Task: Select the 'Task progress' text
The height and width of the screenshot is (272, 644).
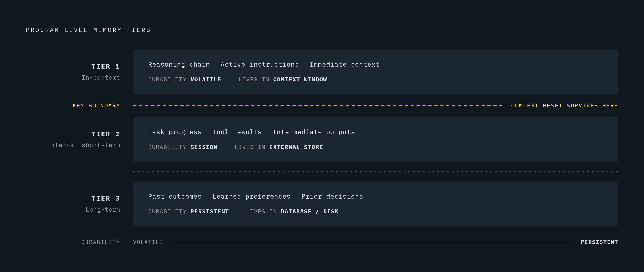Action: [x=174, y=132]
